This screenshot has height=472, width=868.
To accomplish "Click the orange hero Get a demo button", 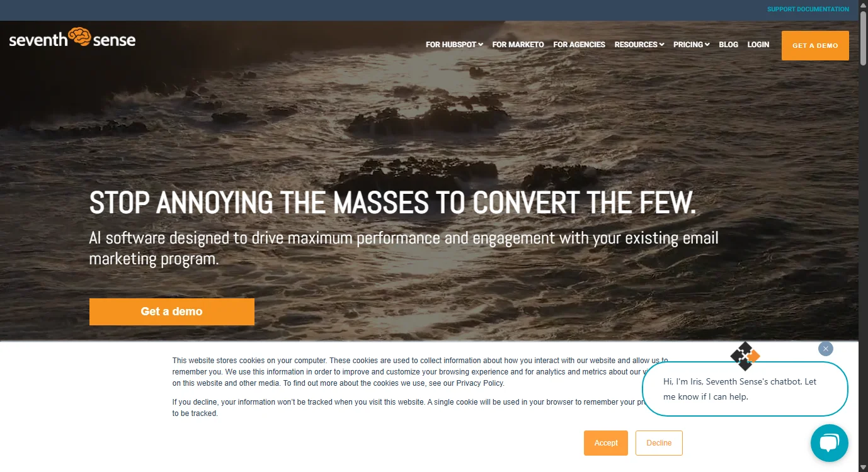I will [x=172, y=312].
